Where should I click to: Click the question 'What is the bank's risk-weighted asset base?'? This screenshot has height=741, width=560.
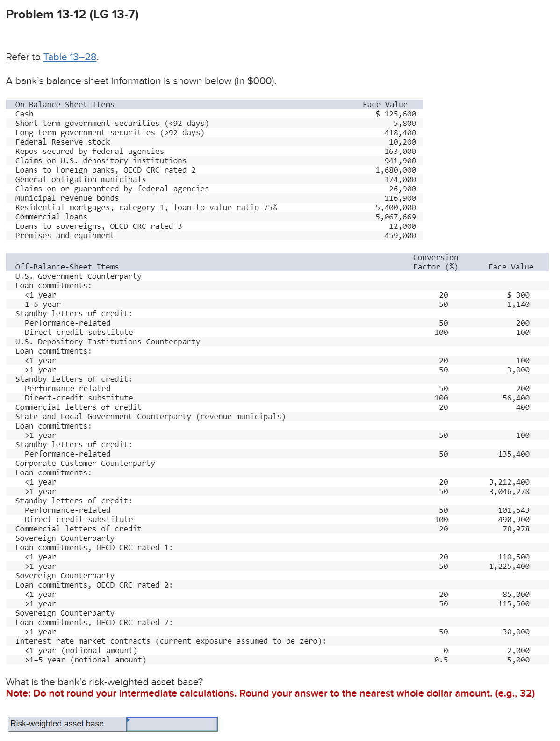104,682
